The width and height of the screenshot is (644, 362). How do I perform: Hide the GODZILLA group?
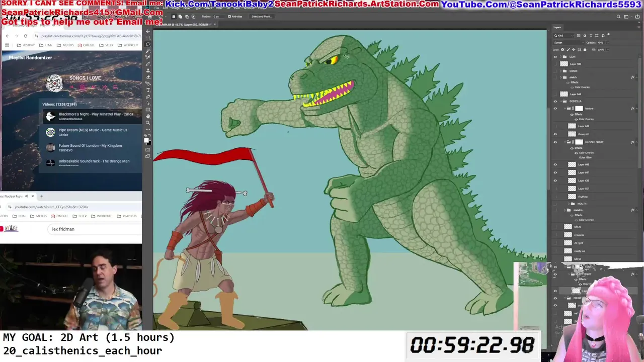[x=555, y=101]
